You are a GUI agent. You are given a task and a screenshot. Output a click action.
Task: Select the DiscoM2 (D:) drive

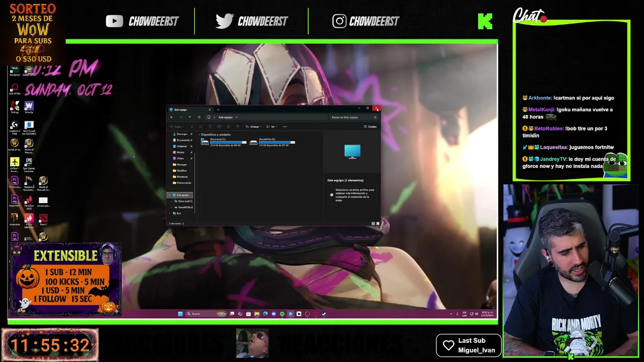272,142
